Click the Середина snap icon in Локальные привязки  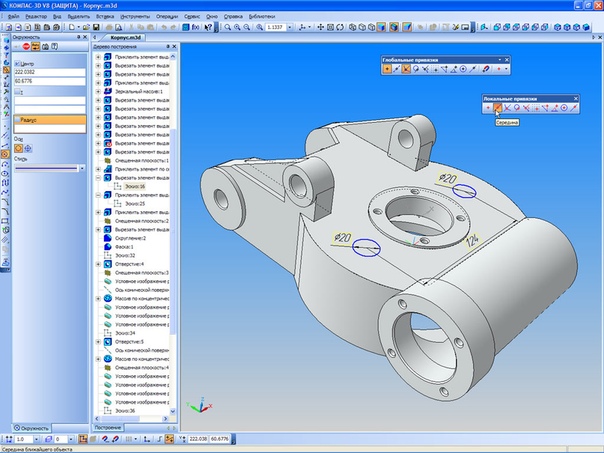[497, 108]
